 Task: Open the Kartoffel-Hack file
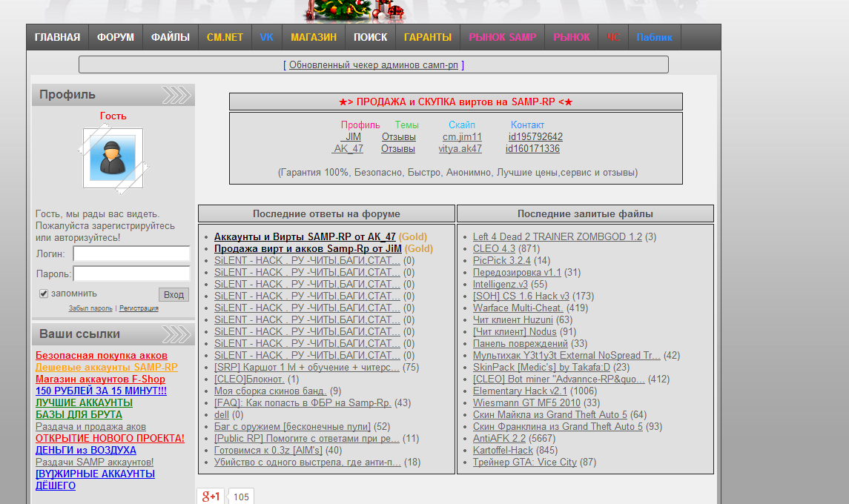pos(503,451)
